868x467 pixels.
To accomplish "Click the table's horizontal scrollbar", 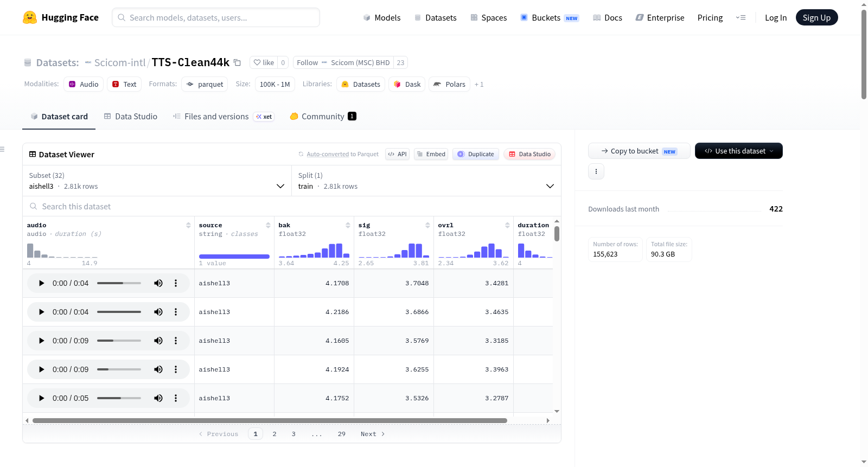I will [x=270, y=420].
